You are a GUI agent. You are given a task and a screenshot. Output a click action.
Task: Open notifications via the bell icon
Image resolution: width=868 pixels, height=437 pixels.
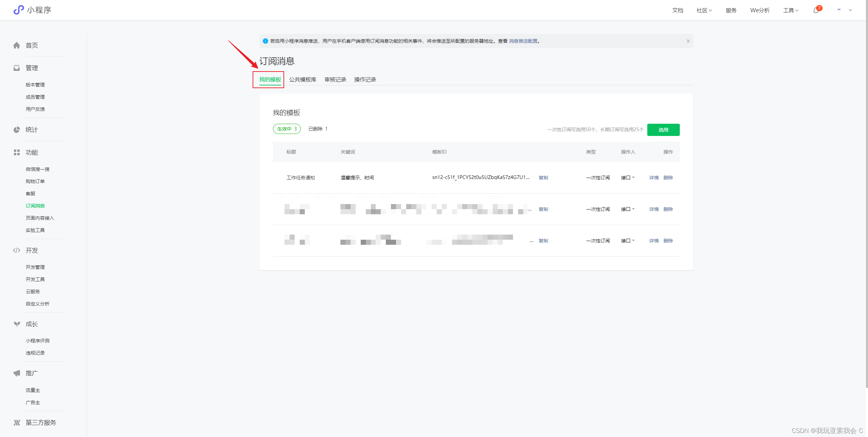pos(816,10)
